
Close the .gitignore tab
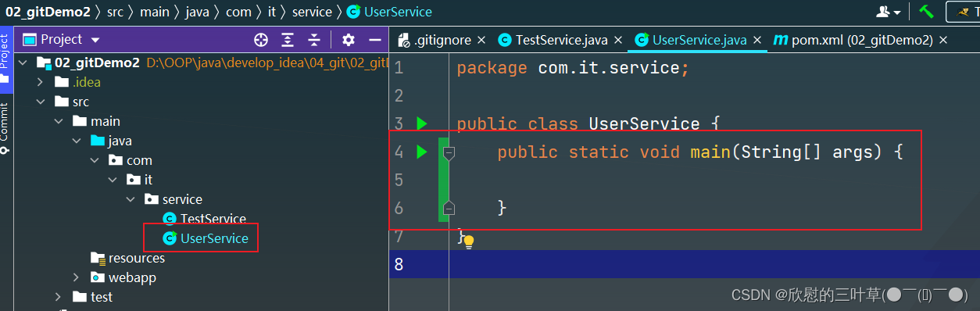(481, 40)
